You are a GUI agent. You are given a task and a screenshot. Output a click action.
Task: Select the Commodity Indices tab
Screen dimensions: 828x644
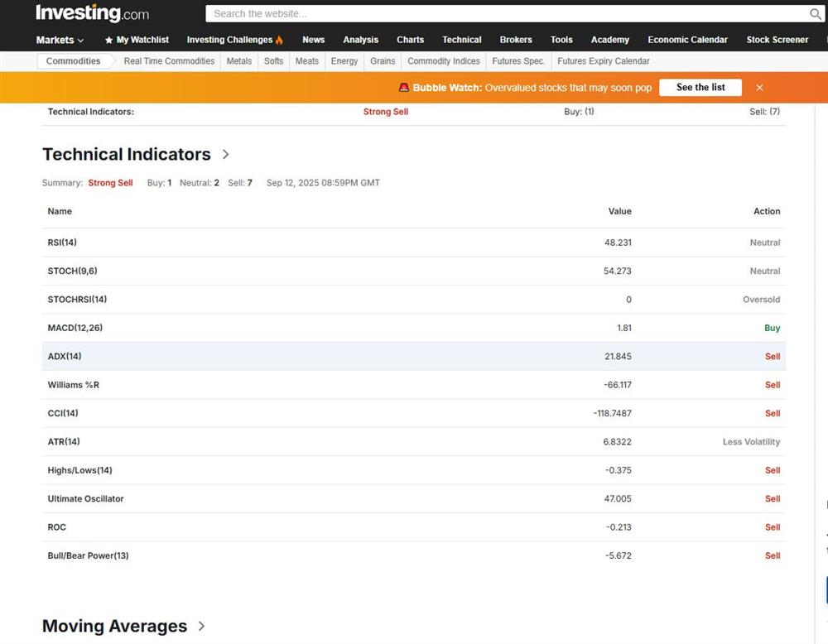[x=444, y=61]
